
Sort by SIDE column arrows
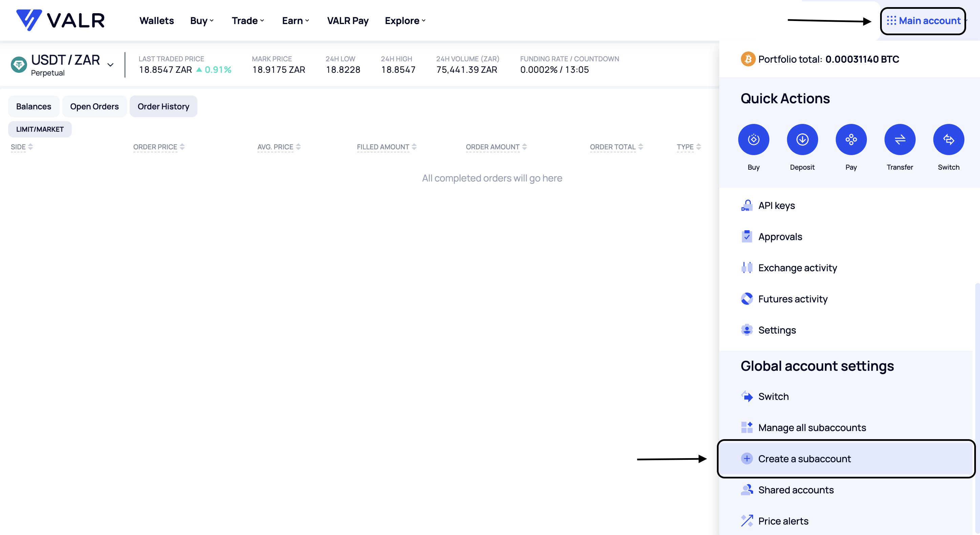tap(30, 147)
